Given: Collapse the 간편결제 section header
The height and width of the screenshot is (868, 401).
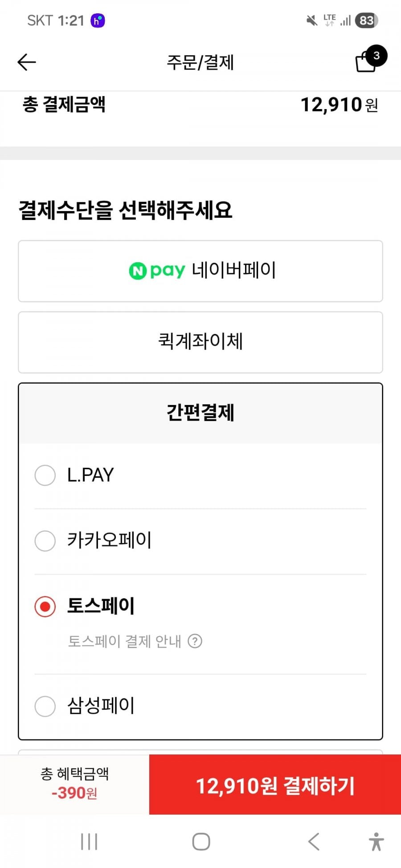Looking at the screenshot, I should coord(200,413).
